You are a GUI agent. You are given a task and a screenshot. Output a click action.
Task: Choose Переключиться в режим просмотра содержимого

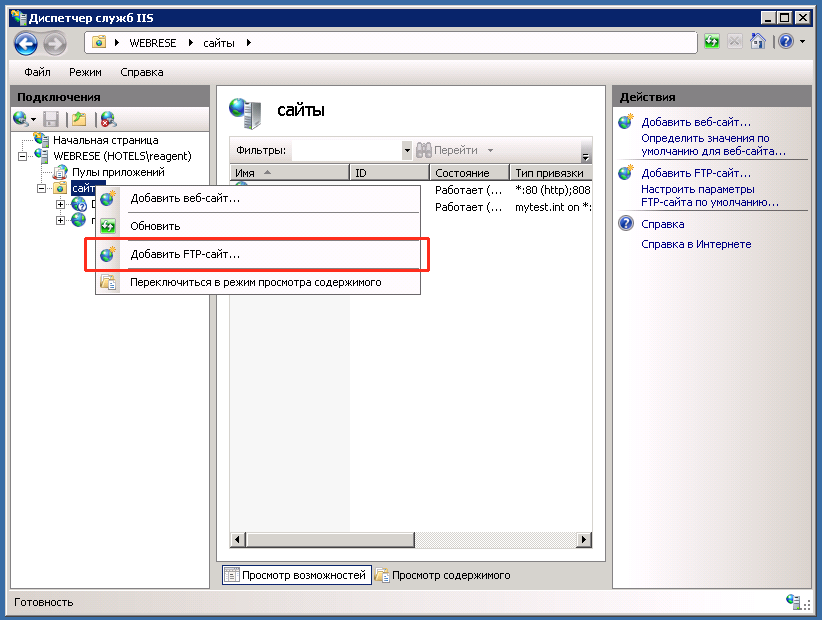(x=258, y=282)
